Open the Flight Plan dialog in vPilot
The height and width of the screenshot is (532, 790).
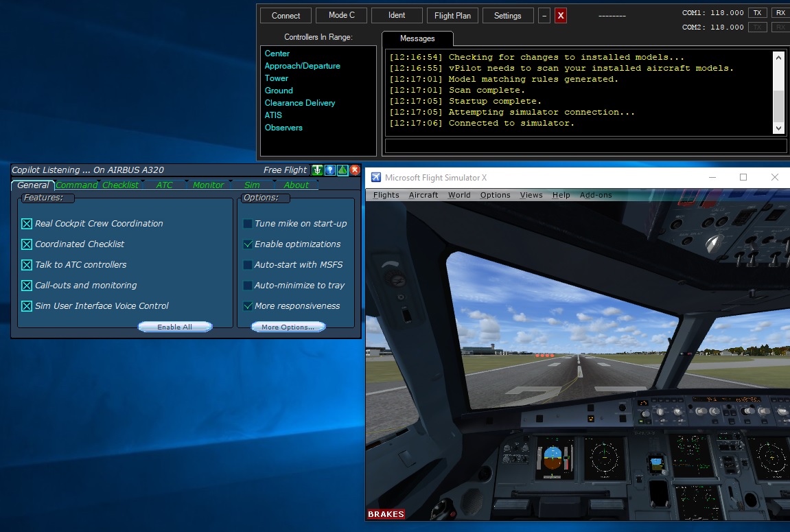coord(452,16)
